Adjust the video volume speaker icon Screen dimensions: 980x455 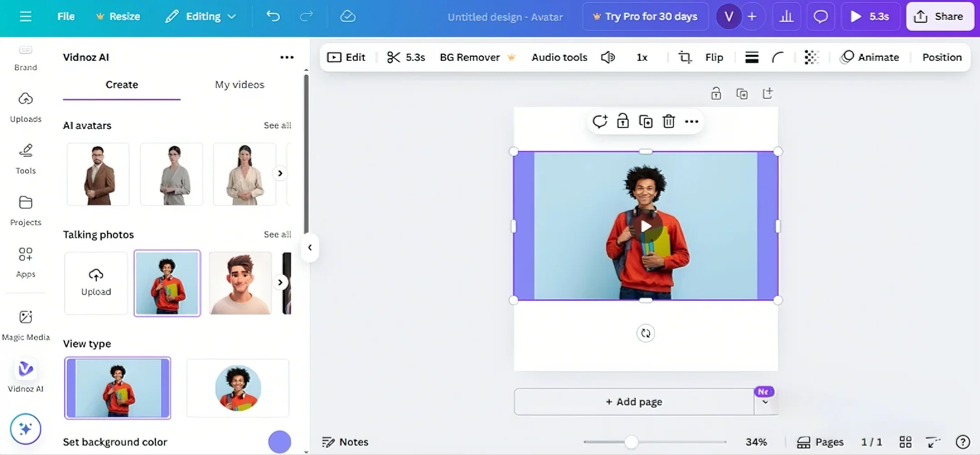[x=608, y=57]
